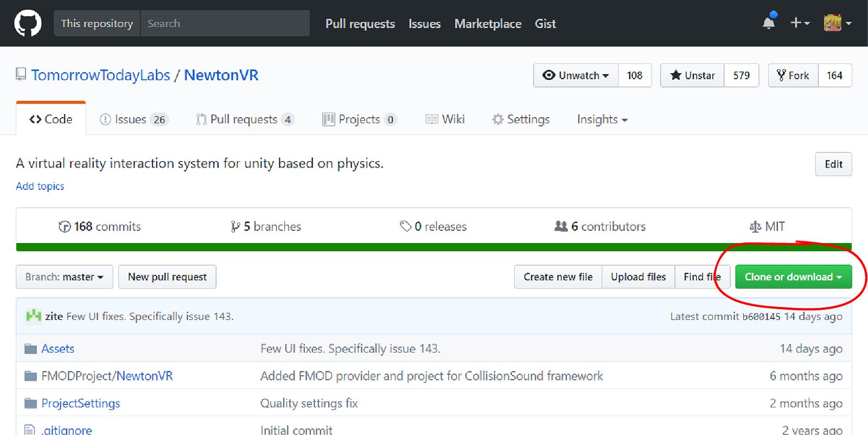Viewport: 868px width, 435px height.
Task: Click the green language breakdown bar
Action: 434,247
